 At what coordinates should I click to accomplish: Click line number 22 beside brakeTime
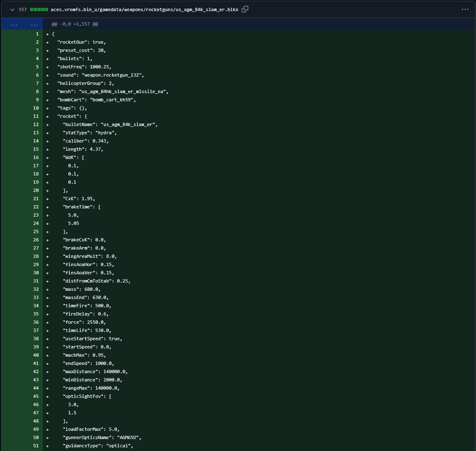(36, 207)
